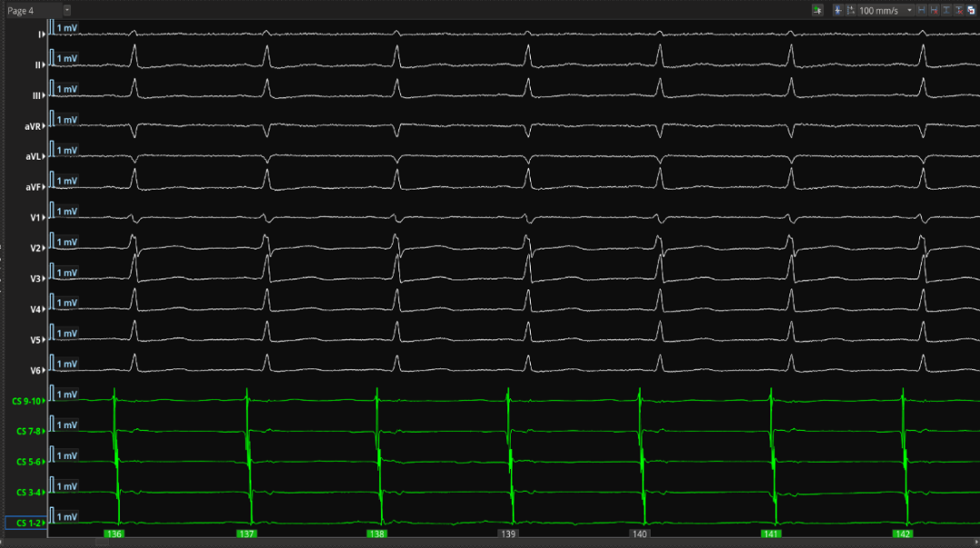Select the horizontal caliper tool icon
Viewport: 980px width, 548px height.
[922, 10]
